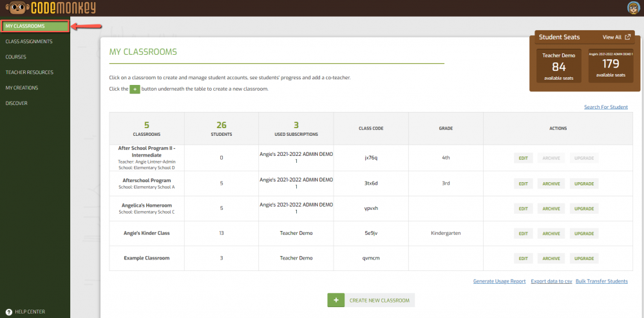Click class code ypvxh
644x318 pixels.
pyautogui.click(x=371, y=208)
